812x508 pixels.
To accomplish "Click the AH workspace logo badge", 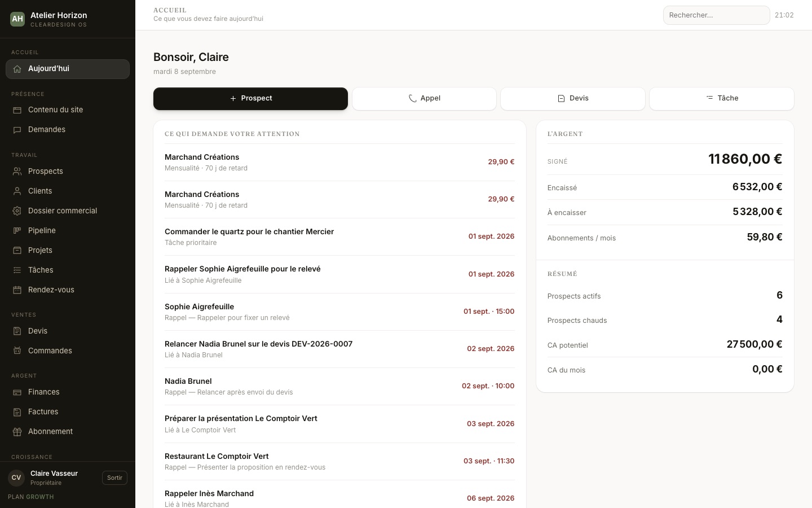I will pyautogui.click(x=17, y=19).
